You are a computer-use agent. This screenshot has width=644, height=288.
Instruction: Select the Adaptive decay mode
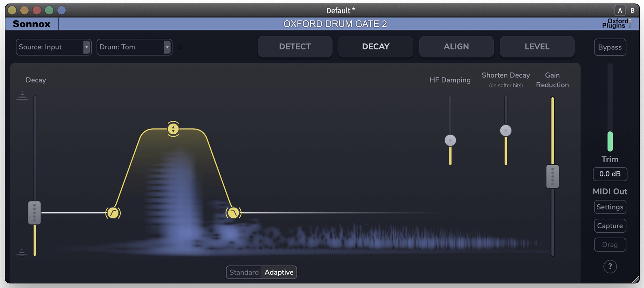click(279, 272)
